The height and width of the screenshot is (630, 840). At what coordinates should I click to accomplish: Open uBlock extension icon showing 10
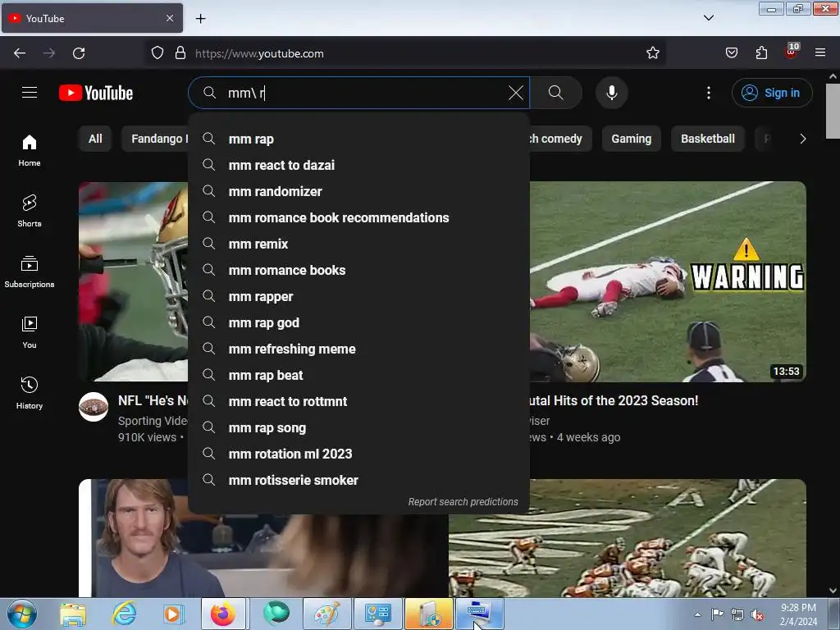coord(792,52)
